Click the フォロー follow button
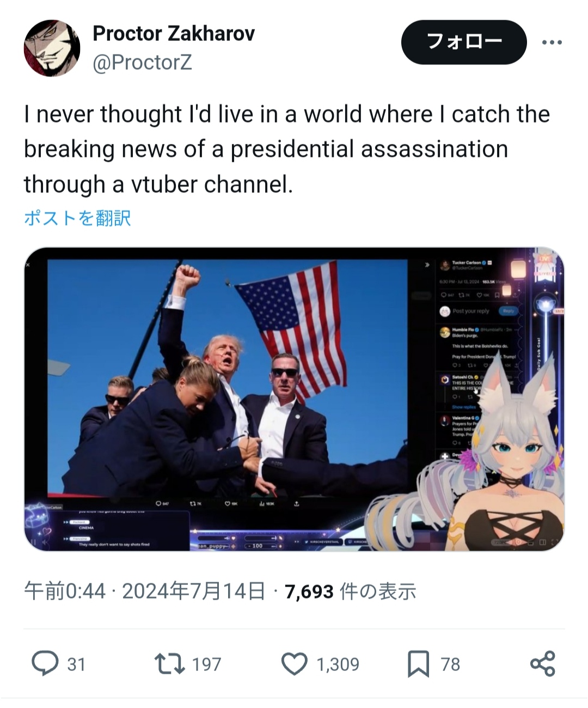This screenshot has width=588, height=708. click(x=464, y=42)
